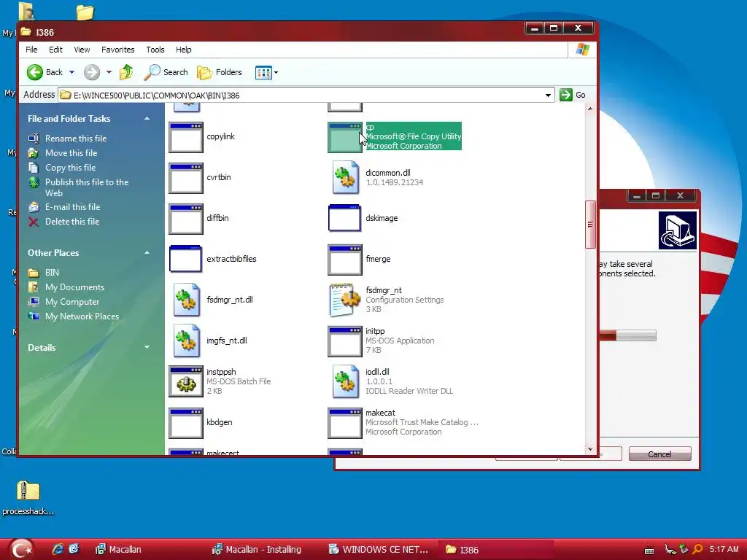
Task: Select the diffbin file icon
Action: coord(186,219)
